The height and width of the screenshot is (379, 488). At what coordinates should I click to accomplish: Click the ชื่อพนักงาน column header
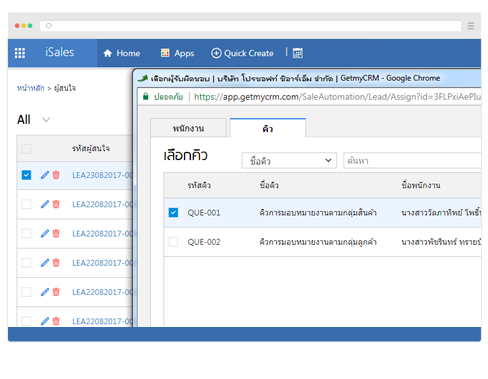coord(421,185)
